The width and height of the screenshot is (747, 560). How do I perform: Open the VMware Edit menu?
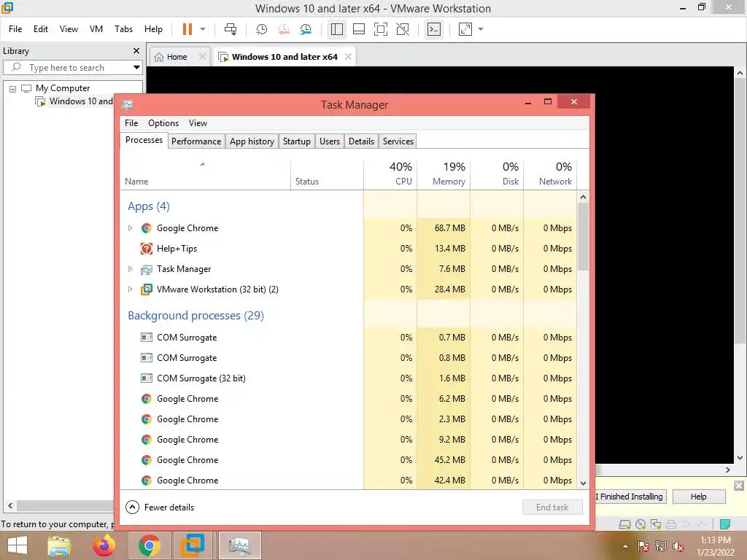[x=41, y=29]
